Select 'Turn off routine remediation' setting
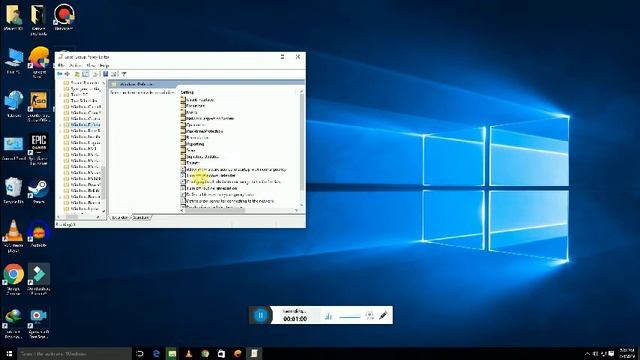The width and height of the screenshot is (640, 360). coord(209,188)
